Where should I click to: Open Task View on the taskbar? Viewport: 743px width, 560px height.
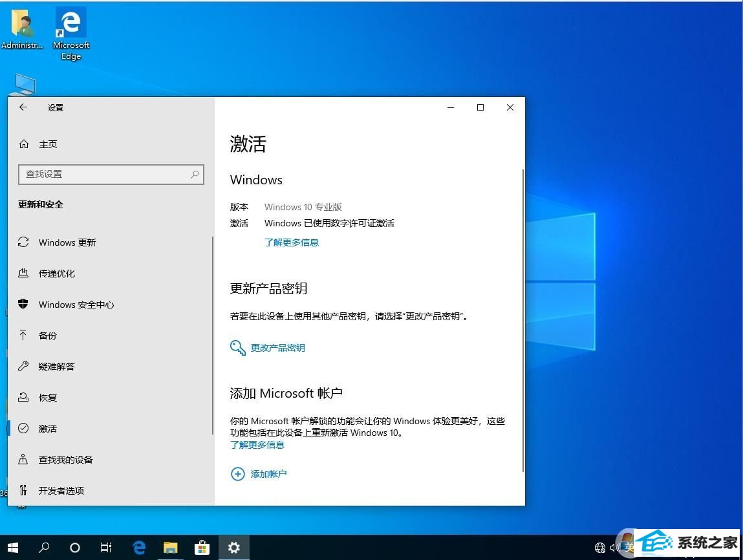(x=105, y=548)
